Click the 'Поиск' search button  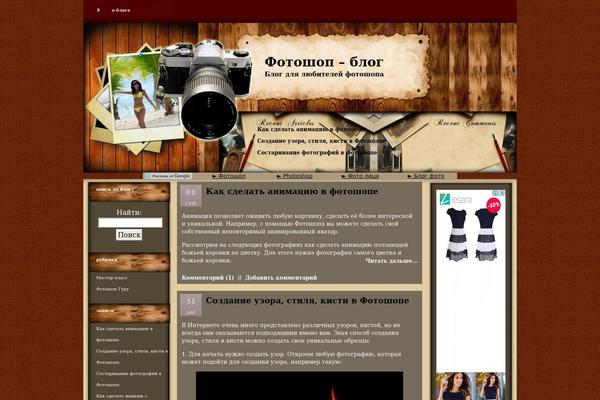point(129,235)
